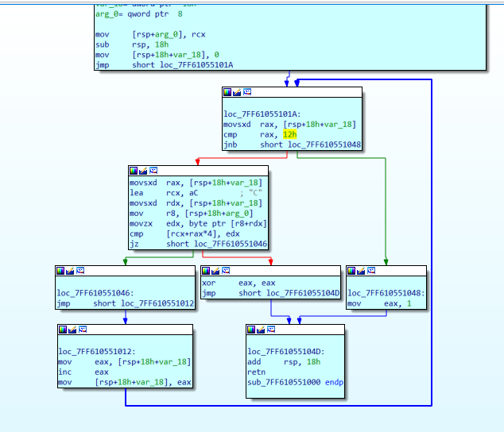
Task: Click 'mov [rsp+arg_0], rcx' instruction
Action: (150, 34)
